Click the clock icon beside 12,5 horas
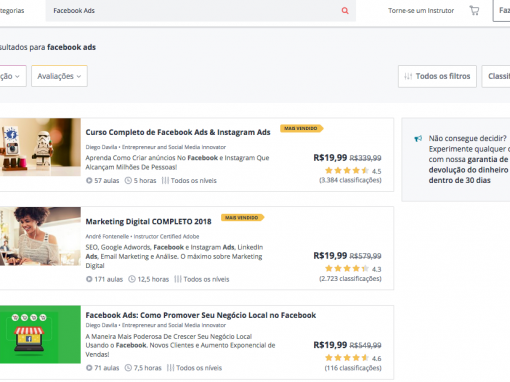The height and width of the screenshot is (382, 510). tap(132, 279)
